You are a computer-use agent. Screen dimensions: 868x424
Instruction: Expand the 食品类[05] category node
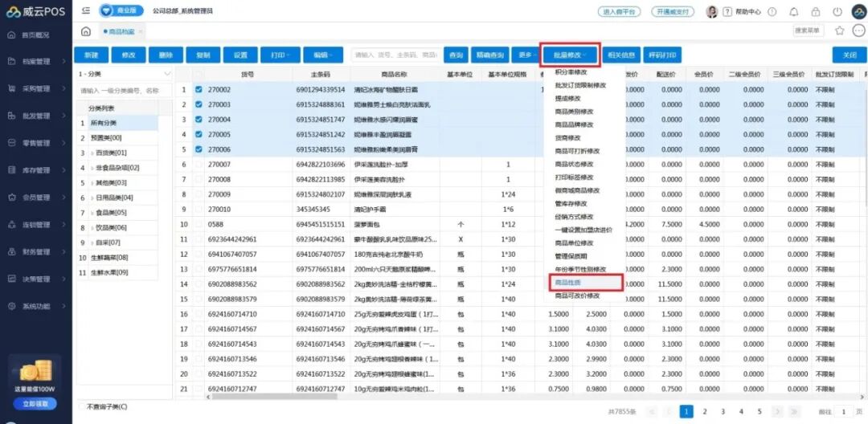[x=92, y=213]
